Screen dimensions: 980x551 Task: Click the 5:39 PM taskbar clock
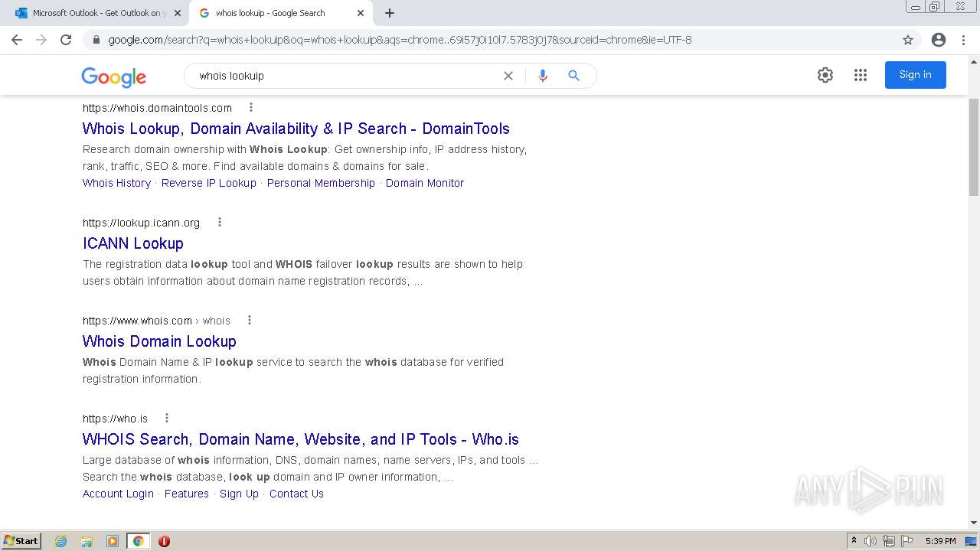pos(940,541)
